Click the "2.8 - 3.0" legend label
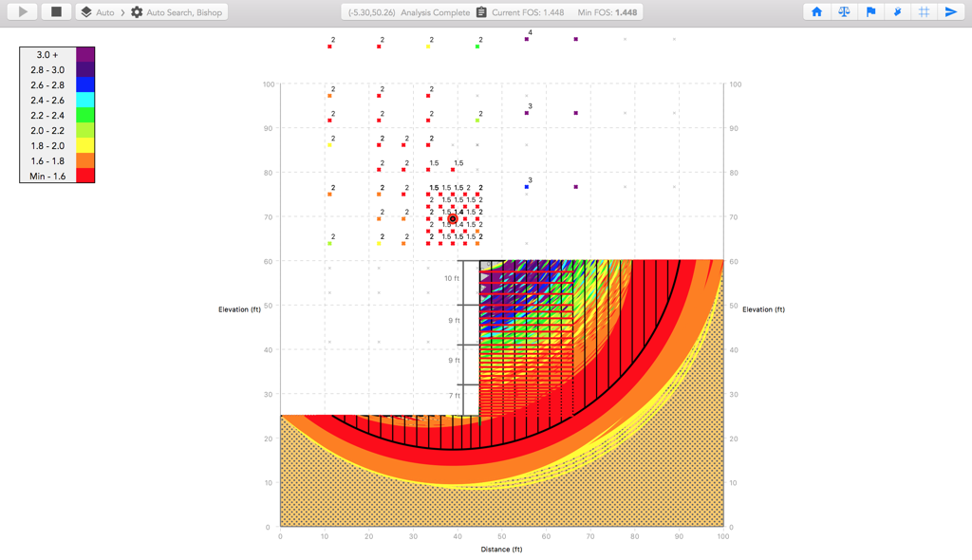 (x=47, y=70)
